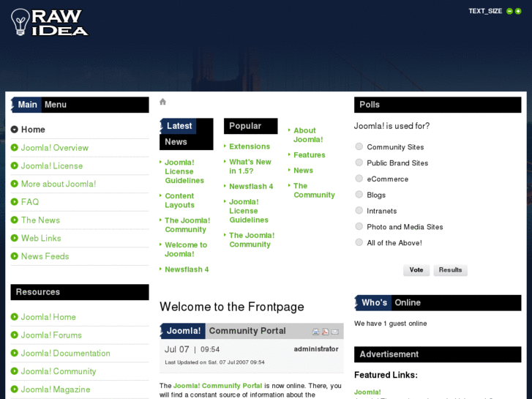532x399 pixels.
Task: Open FAQ menu item
Action: 30,202
